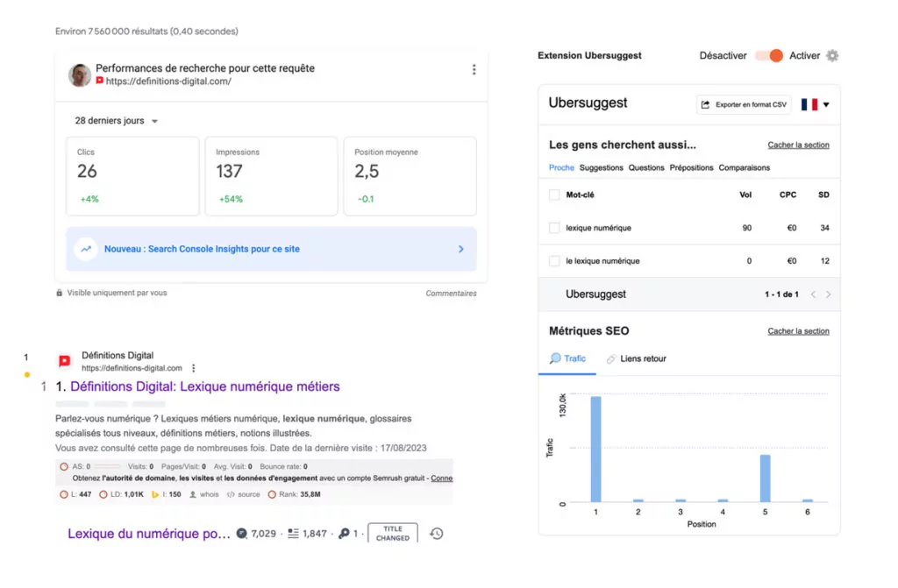Select the Comparaisons tab
Image resolution: width=898 pixels, height=588 pixels.
744,167
